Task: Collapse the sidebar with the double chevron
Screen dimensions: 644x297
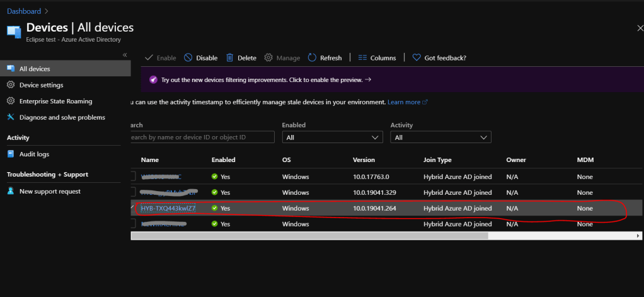Action: pyautogui.click(x=125, y=55)
